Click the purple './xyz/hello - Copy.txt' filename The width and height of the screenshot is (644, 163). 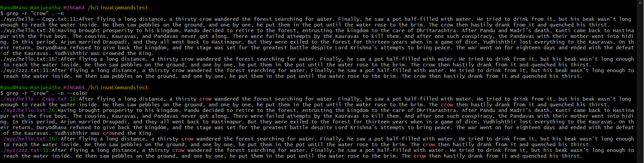tap(34, 99)
